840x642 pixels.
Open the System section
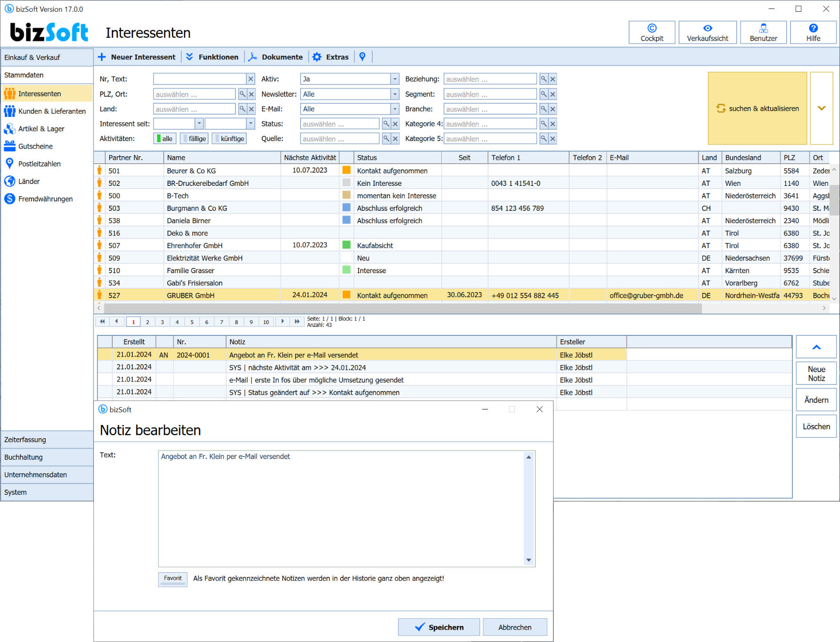click(47, 492)
